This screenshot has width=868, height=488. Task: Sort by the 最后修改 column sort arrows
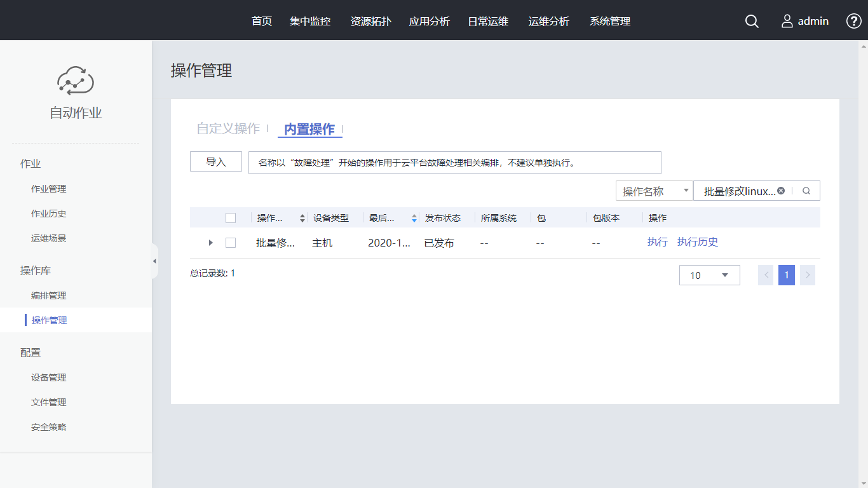pyautogui.click(x=414, y=218)
